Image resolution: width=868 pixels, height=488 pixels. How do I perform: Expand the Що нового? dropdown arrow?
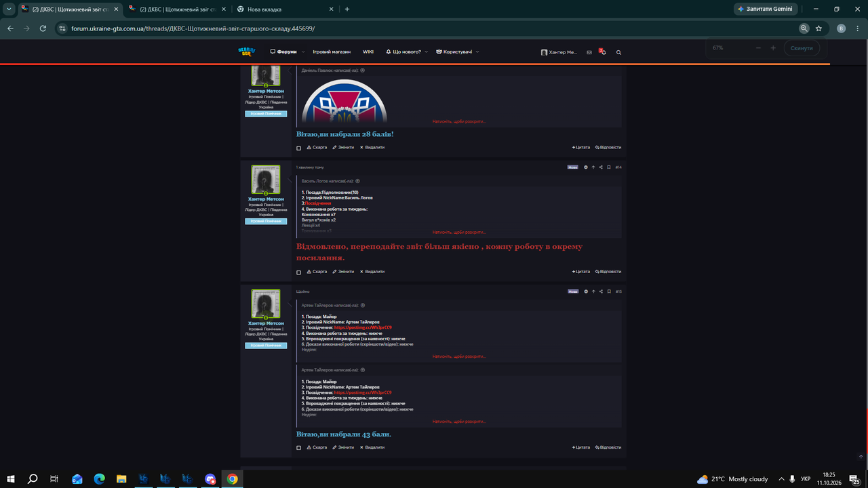click(427, 52)
